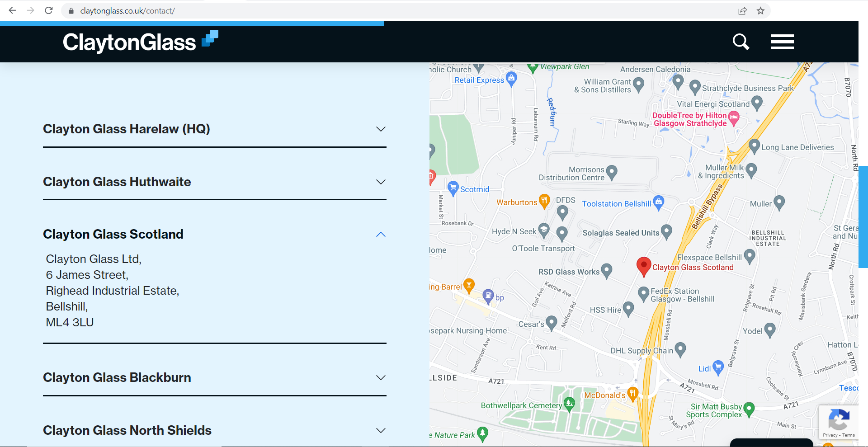
Task: Select the Clayton Glass Scotland heading
Action: 113,234
